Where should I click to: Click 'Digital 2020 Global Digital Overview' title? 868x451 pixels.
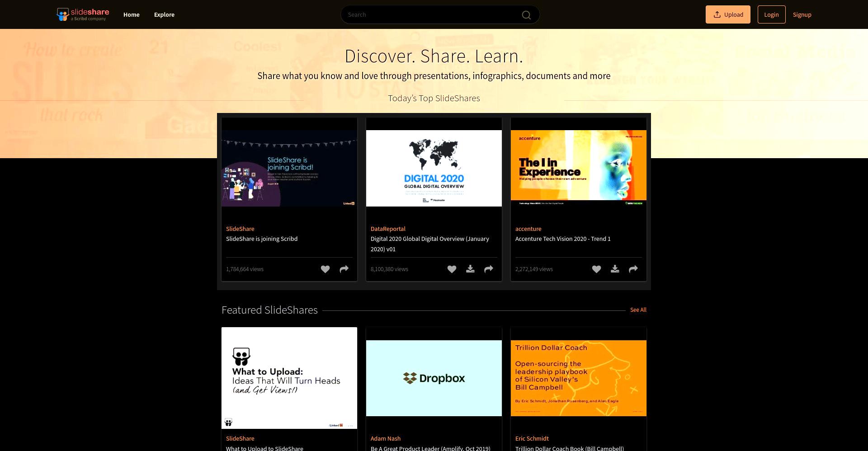point(430,244)
